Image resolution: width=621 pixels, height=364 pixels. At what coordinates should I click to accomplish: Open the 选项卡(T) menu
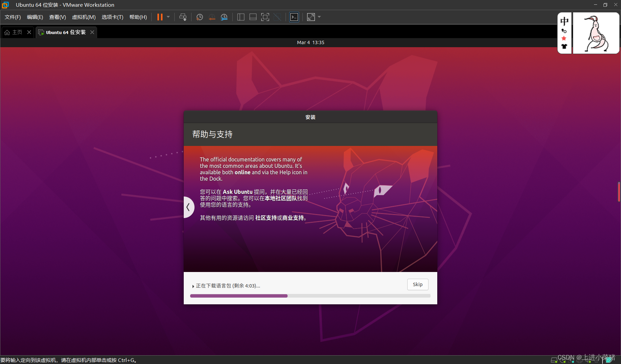[112, 17]
